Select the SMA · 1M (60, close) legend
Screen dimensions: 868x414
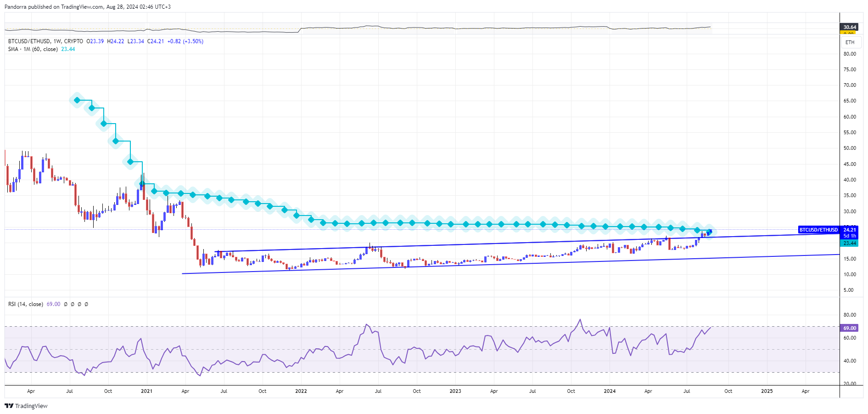point(33,49)
